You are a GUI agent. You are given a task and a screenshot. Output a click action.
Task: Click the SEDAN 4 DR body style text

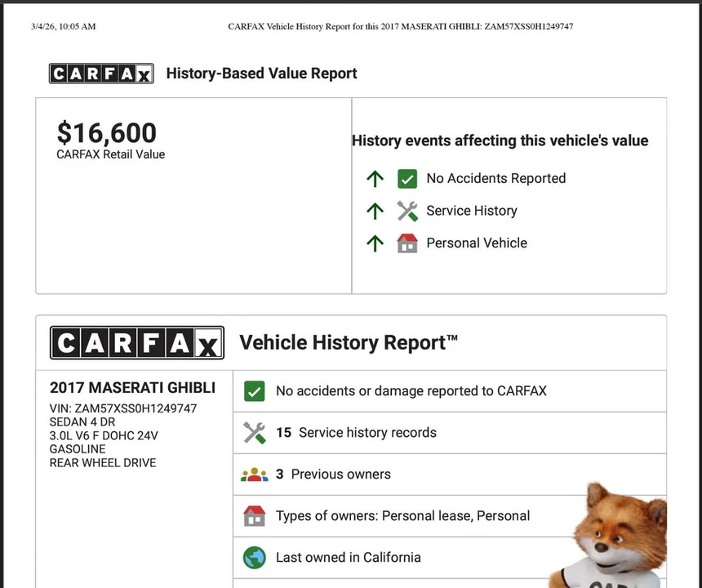[82, 422]
